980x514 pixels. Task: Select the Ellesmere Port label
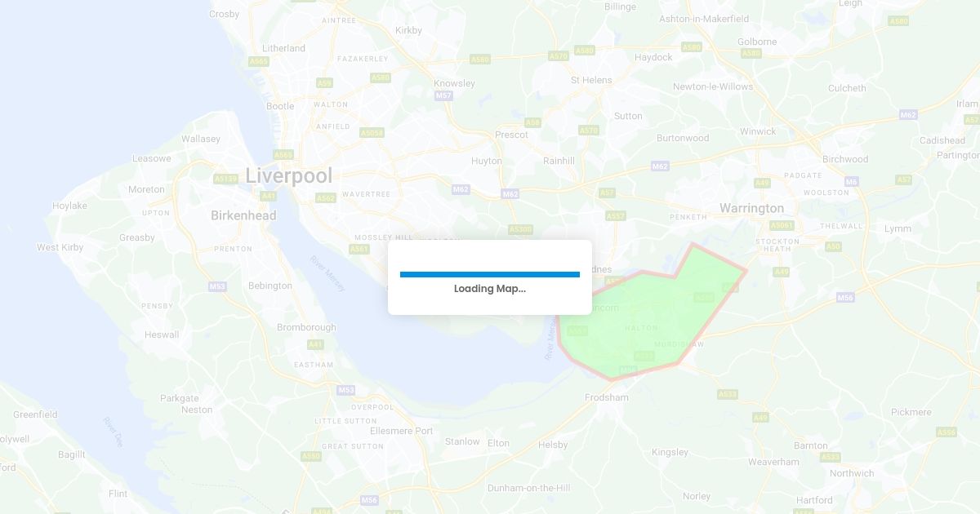point(401,431)
